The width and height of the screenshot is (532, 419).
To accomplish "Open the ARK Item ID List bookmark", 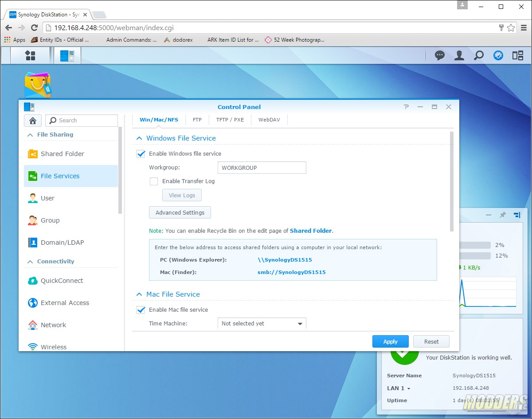I will click(233, 39).
